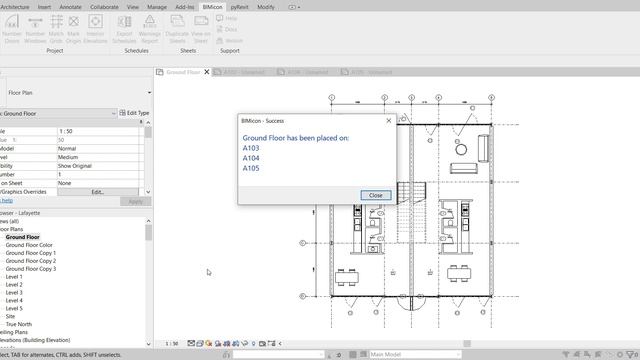Select Ground Floor Color in Project Browser
Viewport: 640px width, 360px height.
29,245
